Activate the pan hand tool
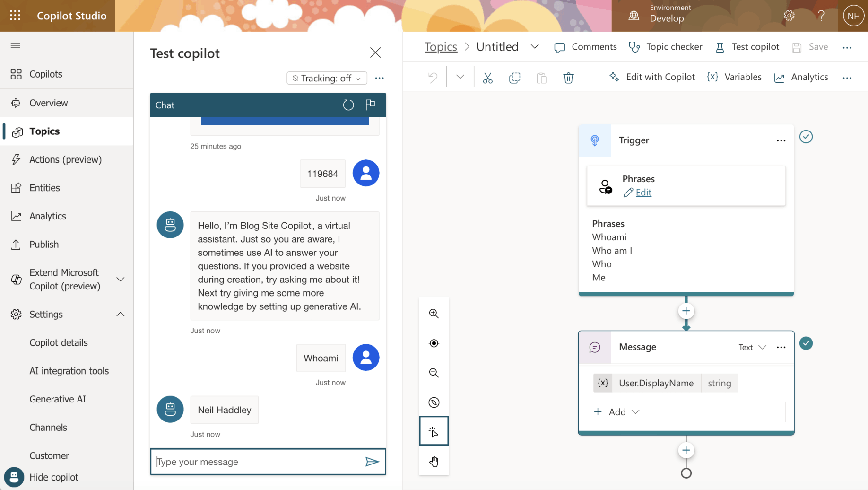Image resolution: width=868 pixels, height=490 pixels. click(x=434, y=461)
